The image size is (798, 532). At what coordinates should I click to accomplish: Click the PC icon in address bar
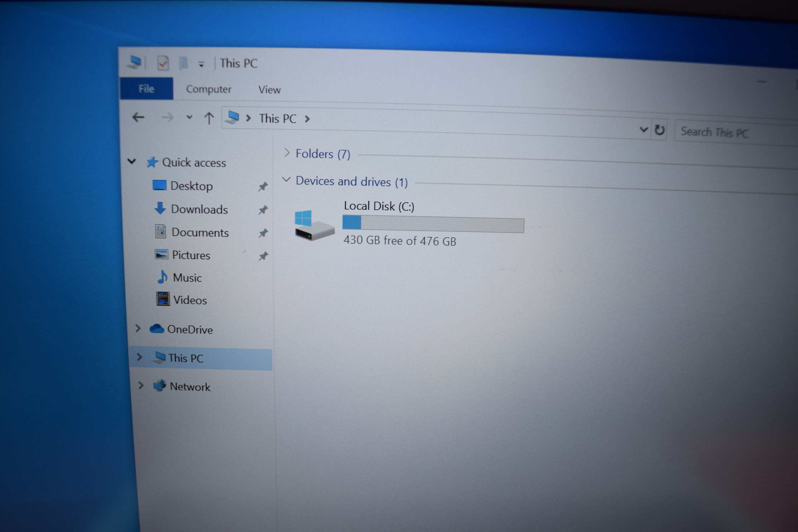(x=233, y=117)
